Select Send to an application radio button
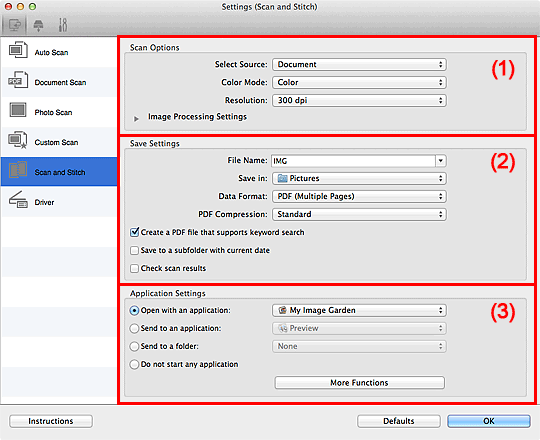 click(x=134, y=328)
